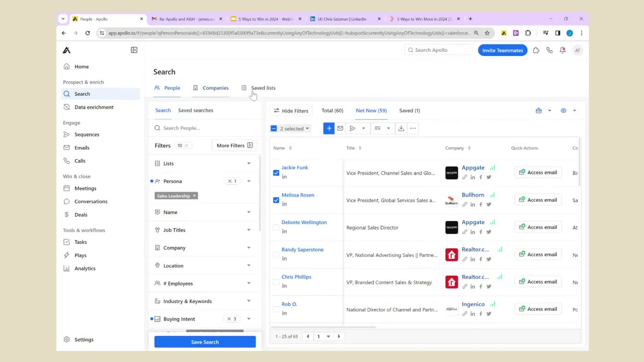Open Bullhorn company logo
The height and width of the screenshot is (362, 644).
click(452, 200)
